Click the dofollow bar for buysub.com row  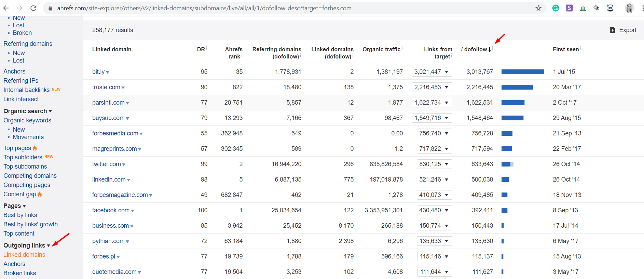click(512, 118)
